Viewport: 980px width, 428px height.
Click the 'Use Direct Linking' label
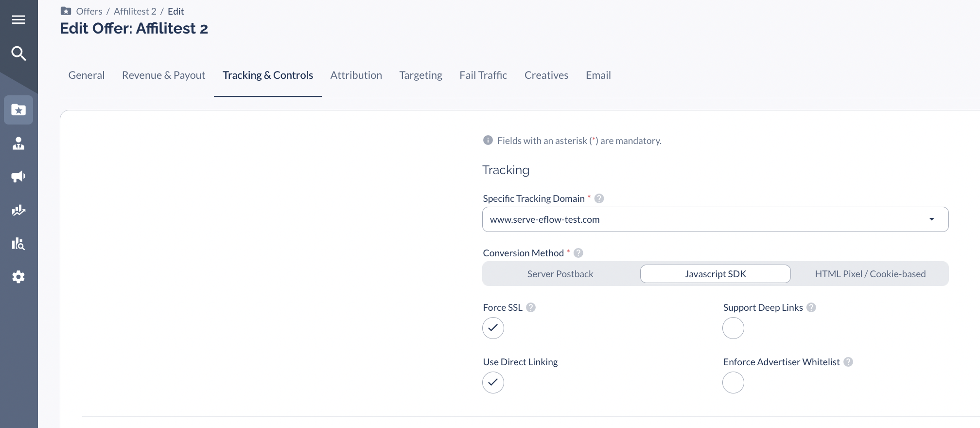[521, 362]
